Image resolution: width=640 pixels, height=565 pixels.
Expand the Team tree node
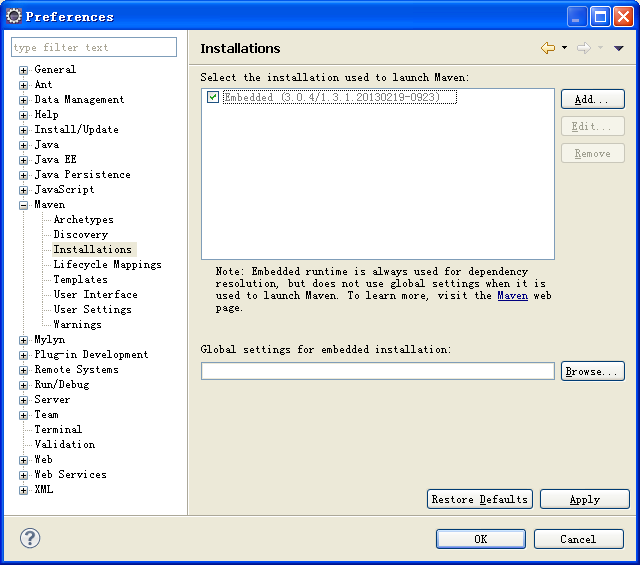click(23, 415)
